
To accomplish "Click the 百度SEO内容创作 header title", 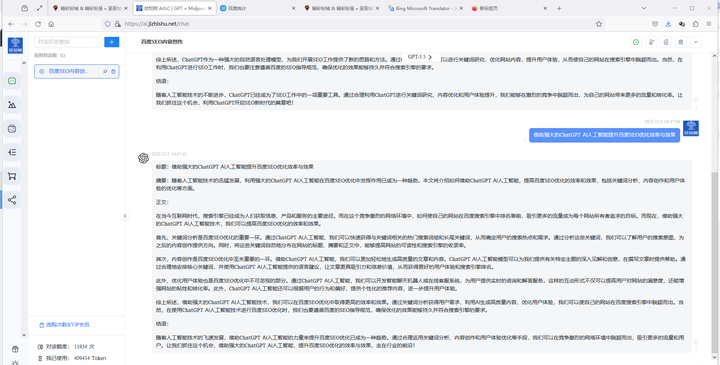I will point(162,42).
